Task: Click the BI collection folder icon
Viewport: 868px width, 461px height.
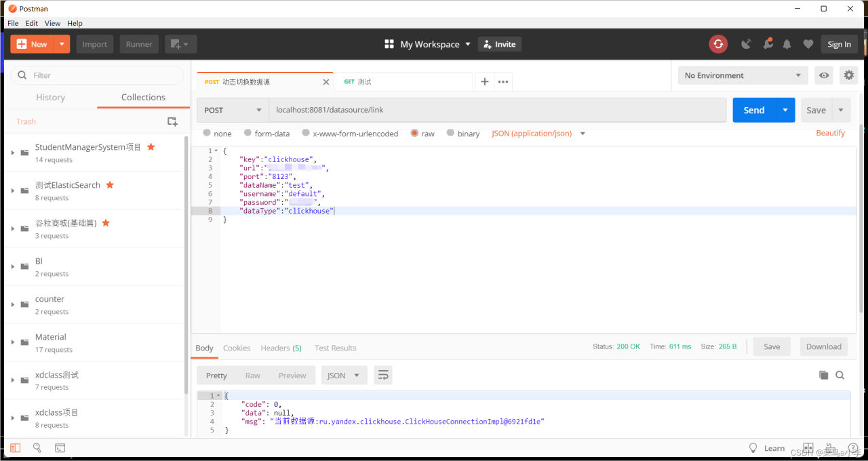Action: [24, 266]
